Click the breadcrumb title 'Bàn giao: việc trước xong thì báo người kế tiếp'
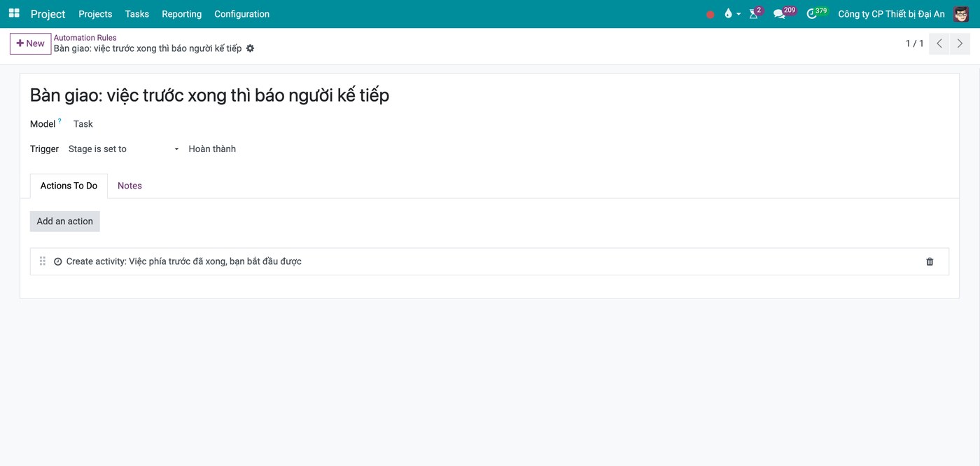 coord(148,48)
